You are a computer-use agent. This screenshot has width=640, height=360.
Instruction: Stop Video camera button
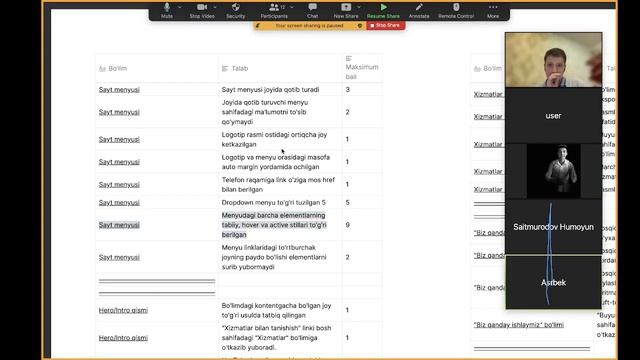[x=202, y=11]
